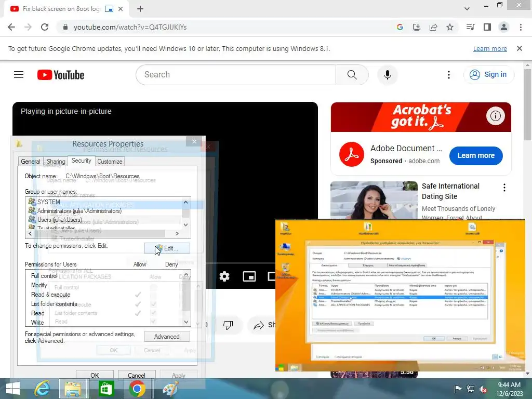Switch to the Sharing tab
Screen dimensions: 532x399
56,162
